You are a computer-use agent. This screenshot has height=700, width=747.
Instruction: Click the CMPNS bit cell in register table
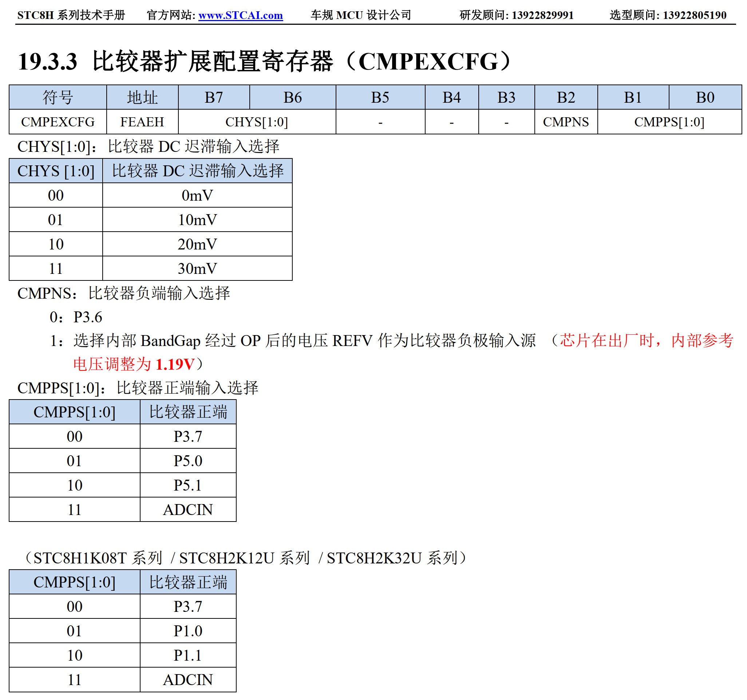(x=565, y=122)
